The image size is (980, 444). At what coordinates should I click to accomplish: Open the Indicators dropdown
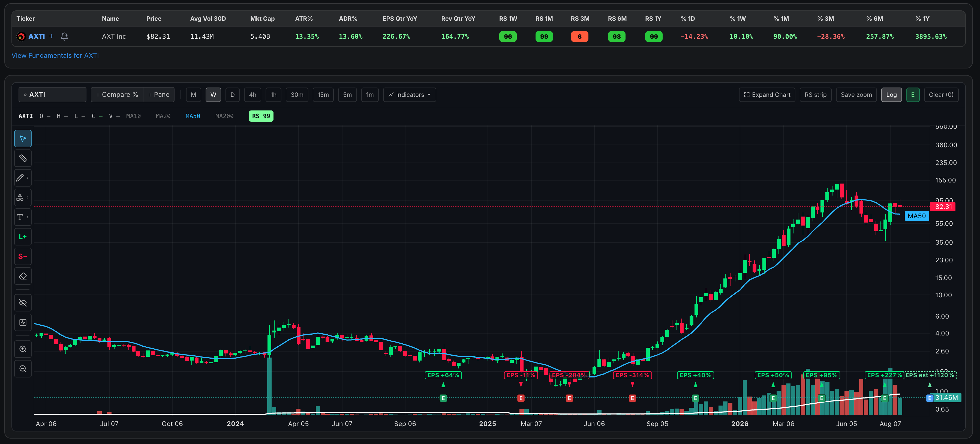click(409, 95)
